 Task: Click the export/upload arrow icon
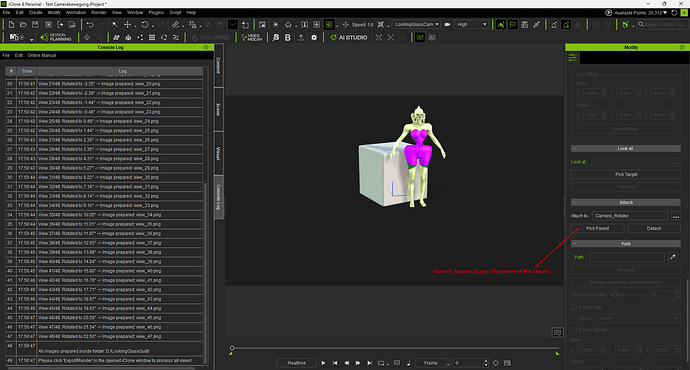pyautogui.click(x=301, y=37)
